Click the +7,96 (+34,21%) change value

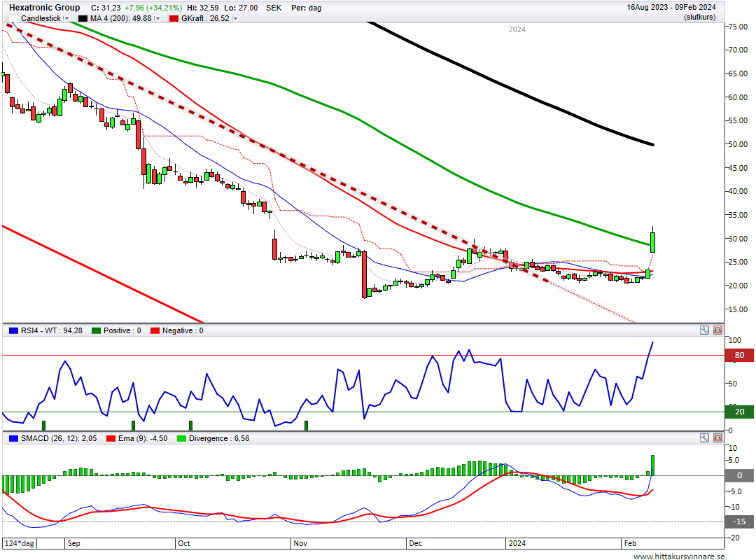[153, 8]
